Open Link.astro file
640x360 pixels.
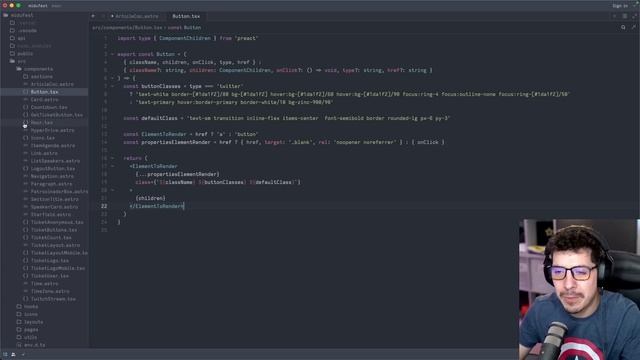[x=44, y=153]
